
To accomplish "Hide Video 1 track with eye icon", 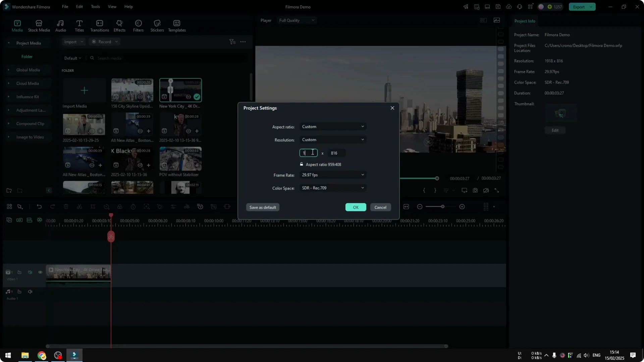I will (40, 272).
